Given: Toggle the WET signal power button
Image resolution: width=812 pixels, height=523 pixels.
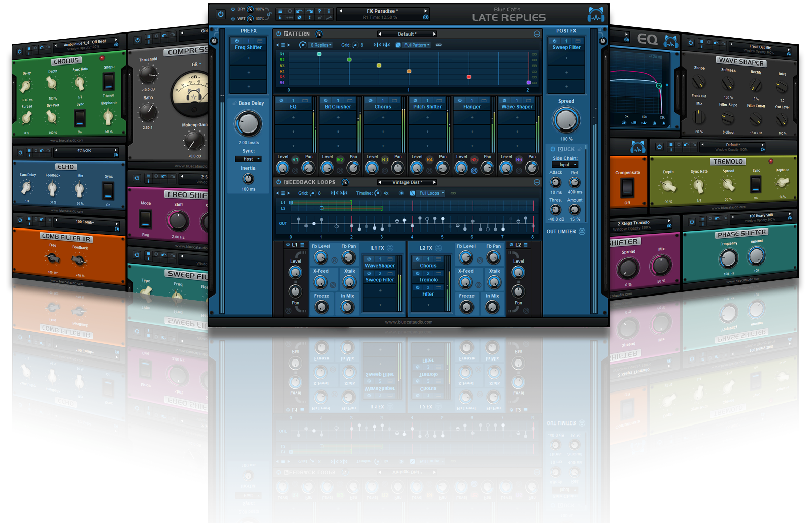Looking at the screenshot, I should click(x=232, y=19).
